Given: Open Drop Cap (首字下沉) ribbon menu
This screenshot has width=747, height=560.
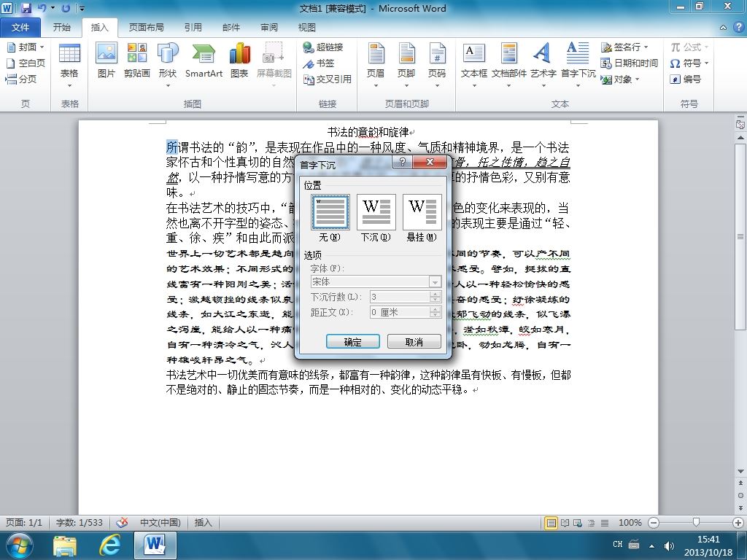Looking at the screenshot, I should pyautogui.click(x=578, y=65).
